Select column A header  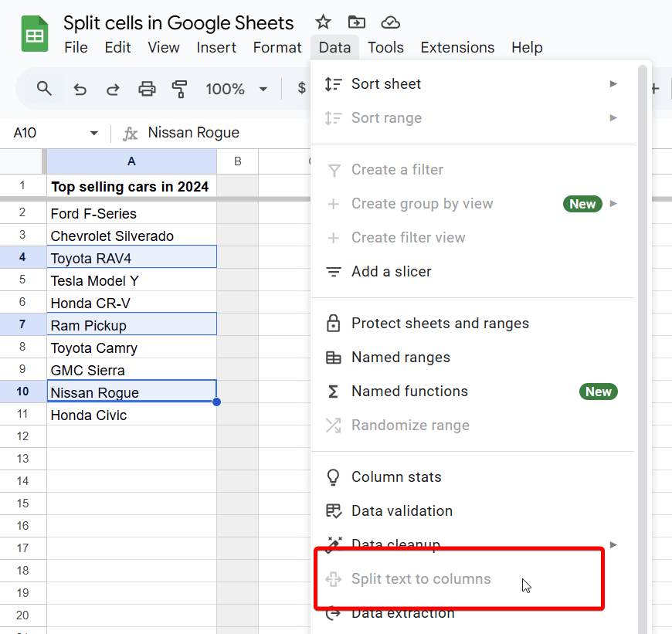131,161
